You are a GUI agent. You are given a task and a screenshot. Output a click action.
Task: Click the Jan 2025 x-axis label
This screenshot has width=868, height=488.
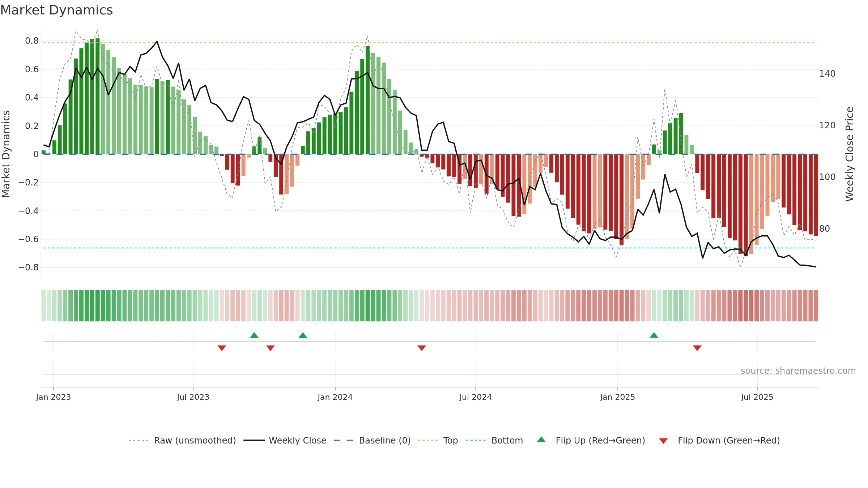click(618, 397)
